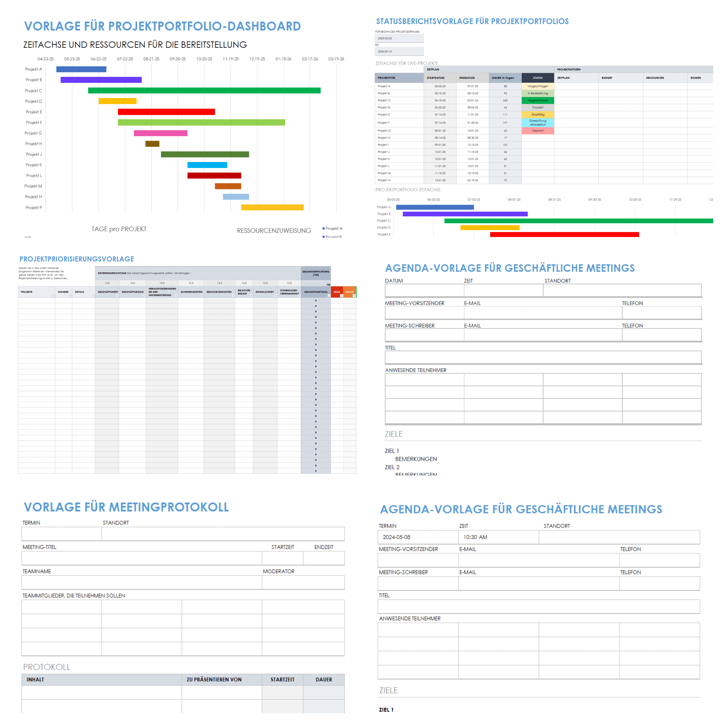The image size is (728, 728).
Task: Click the 2025-05-05 project period start field
Action: (x=399, y=38)
